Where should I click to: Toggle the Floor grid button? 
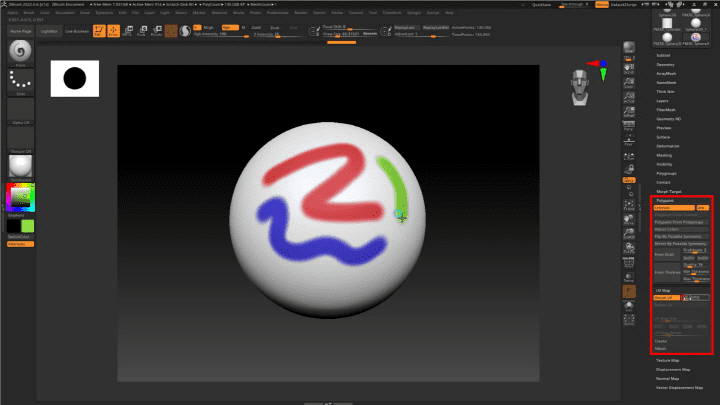[x=629, y=140]
